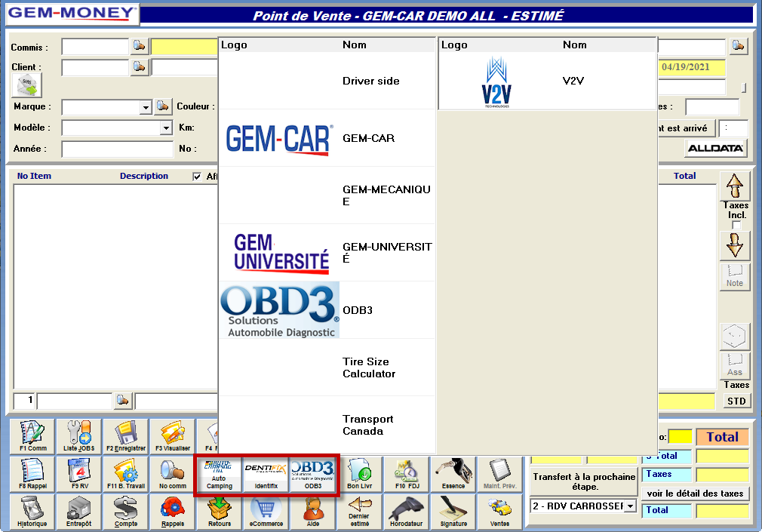This screenshot has height=532, width=762.
Task: Select GEM-MECANIQUE entry in list
Action: 327,195
